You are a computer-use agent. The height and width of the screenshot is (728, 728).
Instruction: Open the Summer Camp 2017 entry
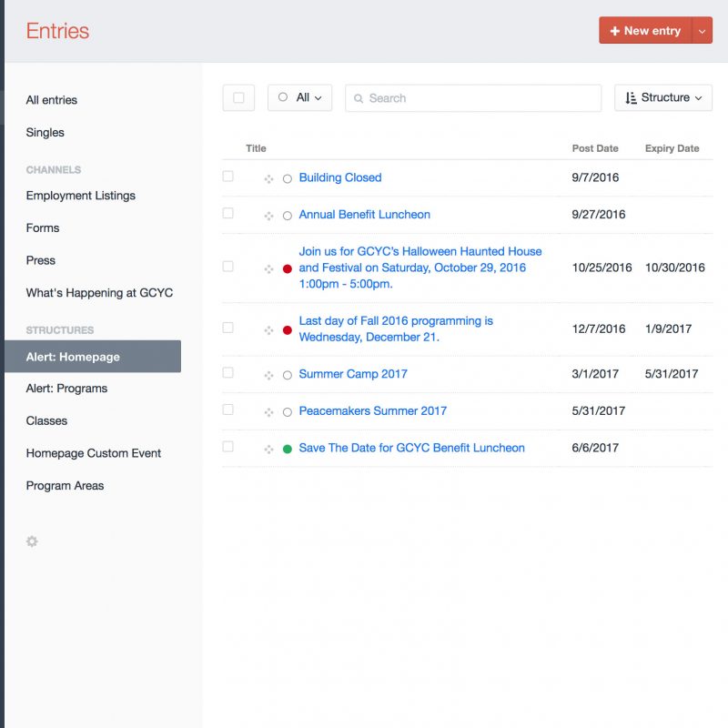353,374
